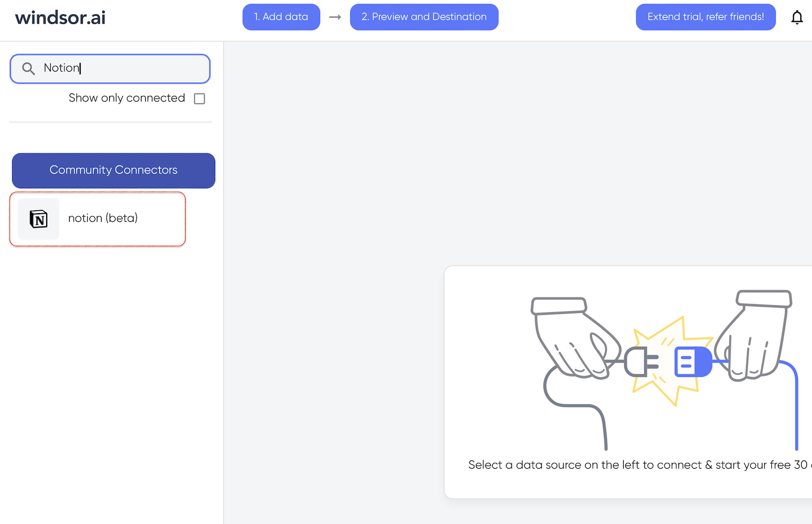812x524 pixels.
Task: Click the search magnifier icon
Action: click(28, 69)
